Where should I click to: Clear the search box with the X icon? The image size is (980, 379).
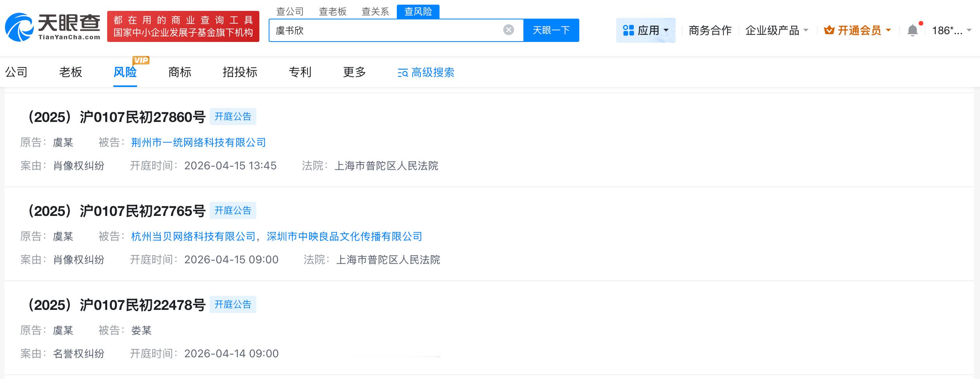(x=509, y=30)
